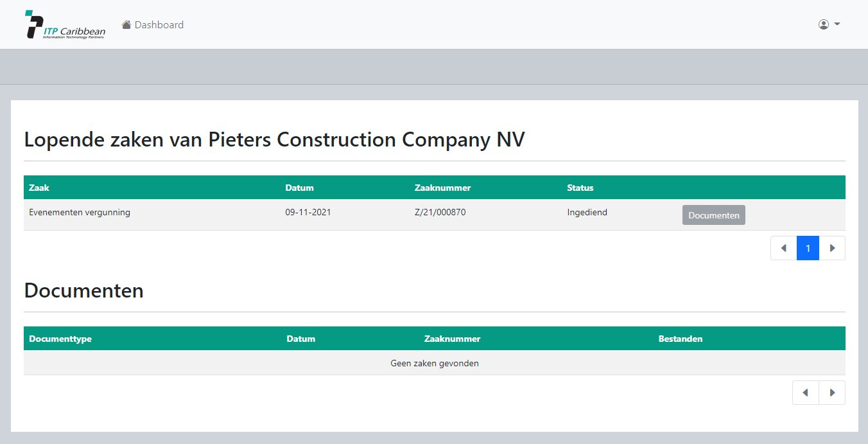Expand the user account dropdown caret
Image resolution: width=868 pixels, height=444 pixels.
click(x=837, y=24)
